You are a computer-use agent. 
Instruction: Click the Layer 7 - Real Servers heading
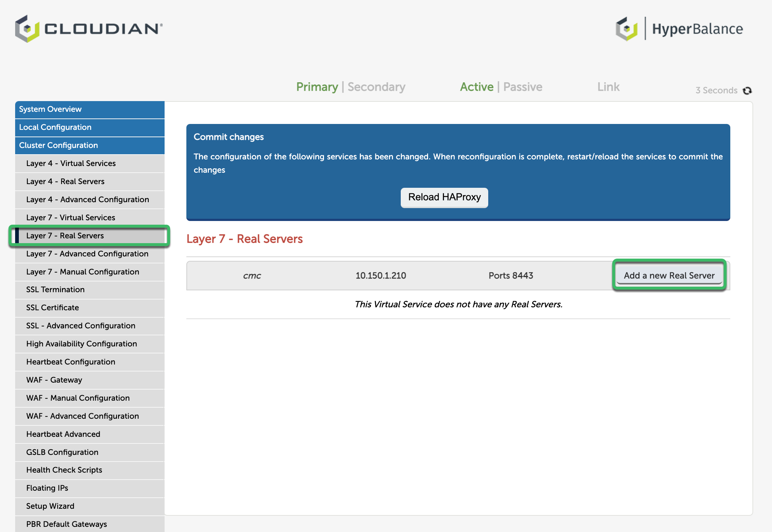tap(245, 239)
